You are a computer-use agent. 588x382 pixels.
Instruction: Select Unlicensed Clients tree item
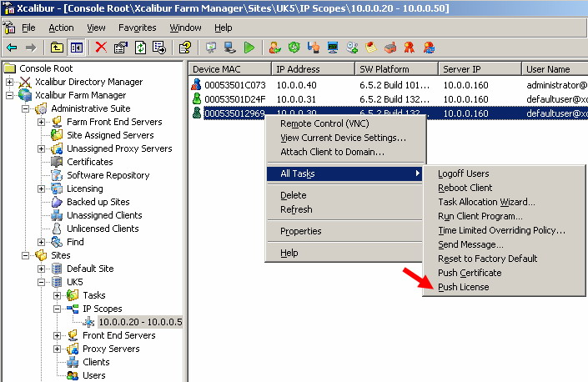coord(103,229)
